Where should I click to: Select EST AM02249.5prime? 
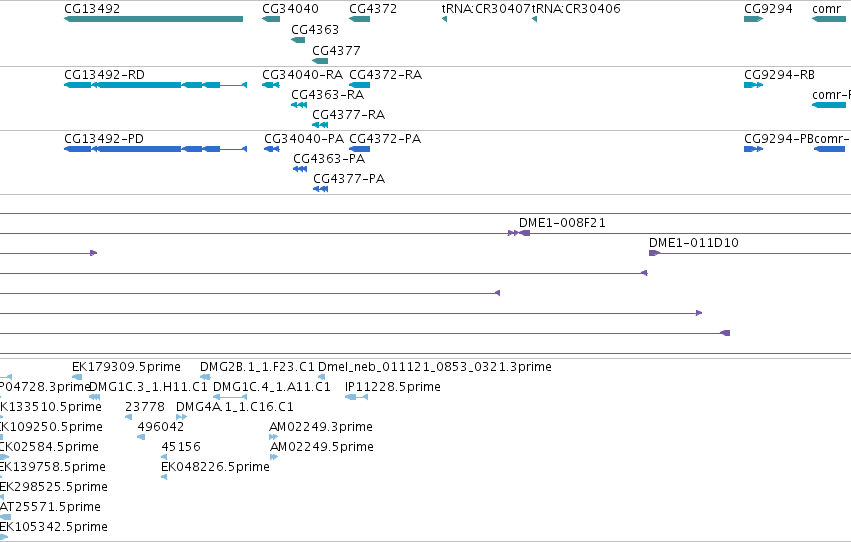point(274,457)
